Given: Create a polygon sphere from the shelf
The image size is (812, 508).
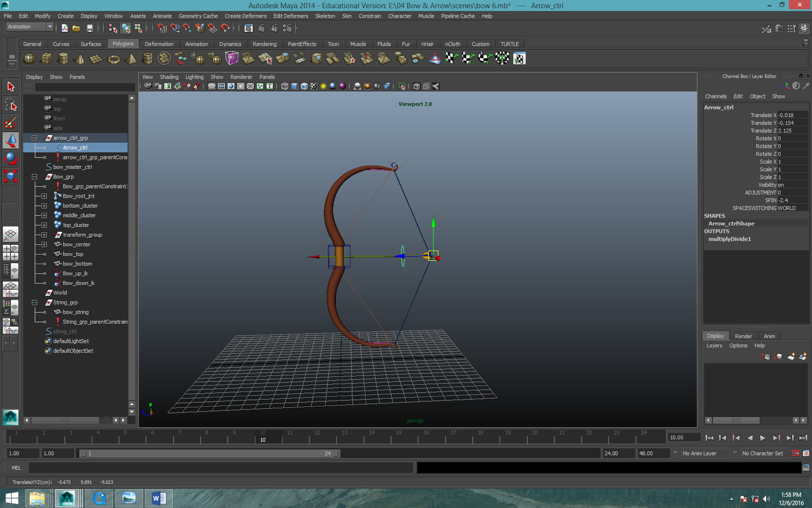Looking at the screenshot, I should [30, 58].
